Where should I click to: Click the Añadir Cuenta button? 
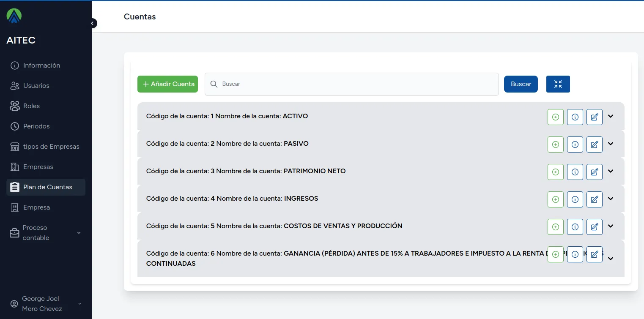pos(167,84)
